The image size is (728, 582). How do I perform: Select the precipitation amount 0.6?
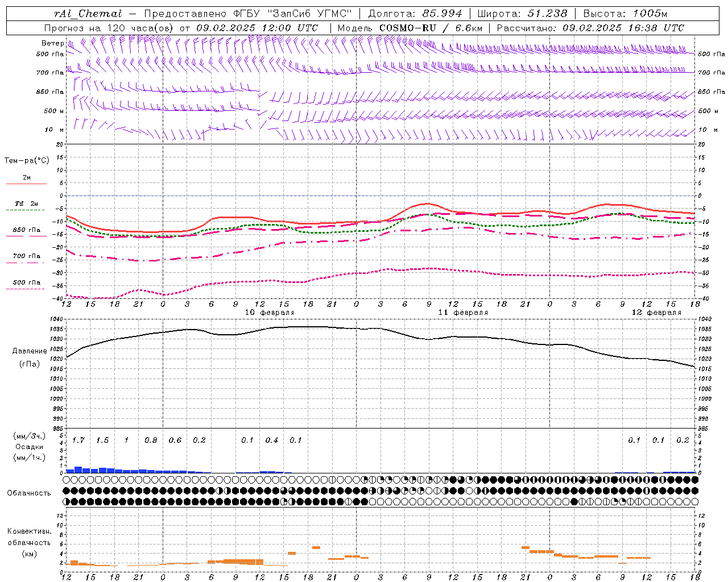coord(175,440)
